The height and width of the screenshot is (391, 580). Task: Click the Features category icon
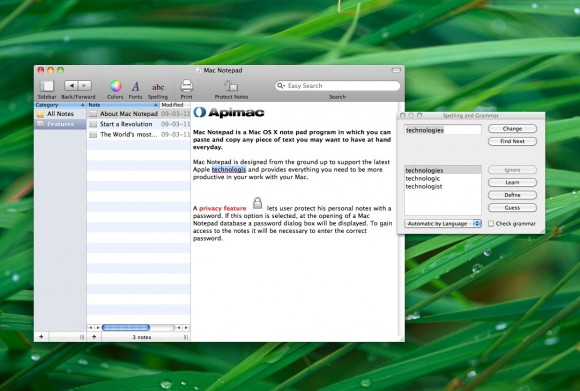point(40,124)
